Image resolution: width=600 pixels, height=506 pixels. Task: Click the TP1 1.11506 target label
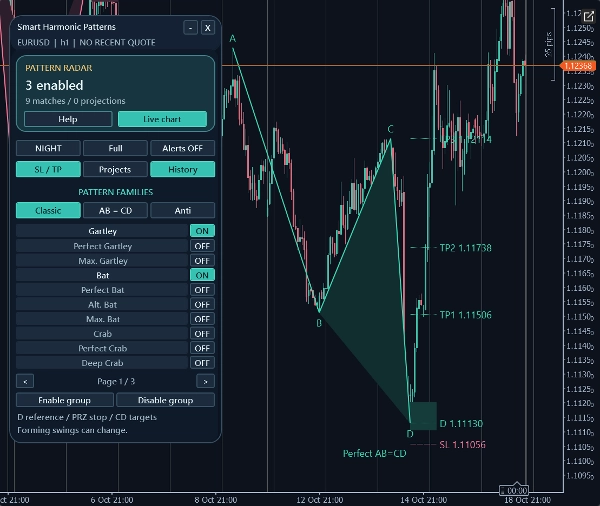tap(465, 315)
